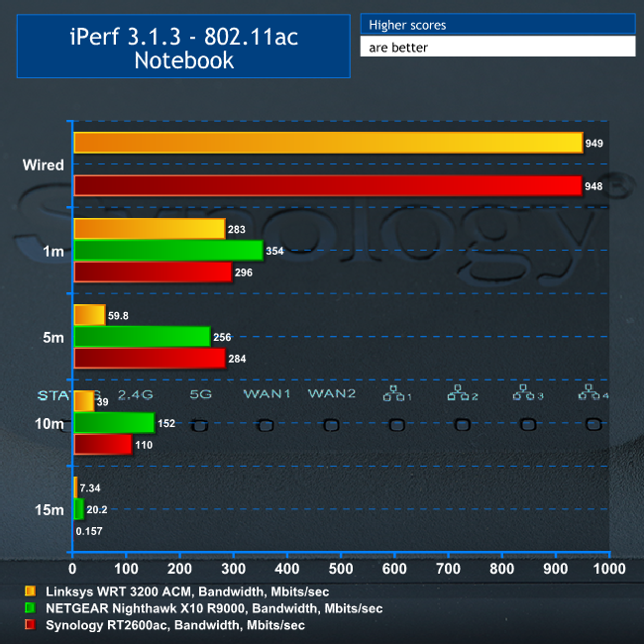Click the x-axis tick label 100
Image resolution: width=644 pixels, height=644 pixels.
[126, 569]
